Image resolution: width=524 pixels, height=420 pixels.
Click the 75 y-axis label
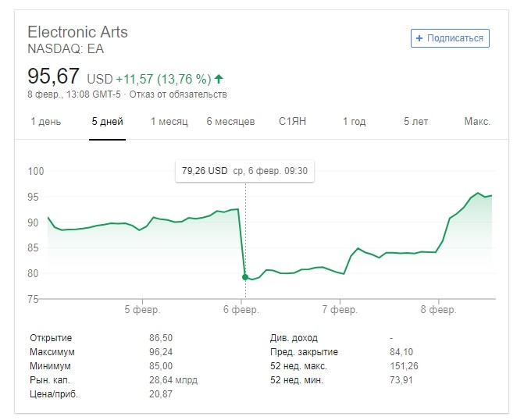[33, 299]
